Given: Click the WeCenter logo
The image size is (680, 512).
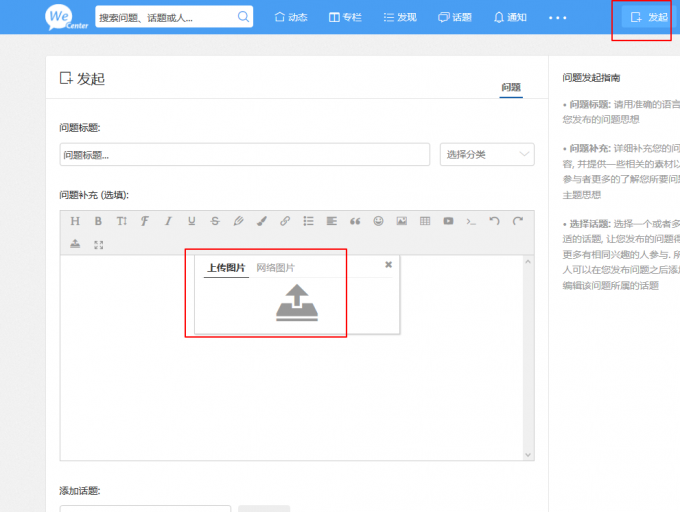Looking at the screenshot, I should [x=66, y=17].
